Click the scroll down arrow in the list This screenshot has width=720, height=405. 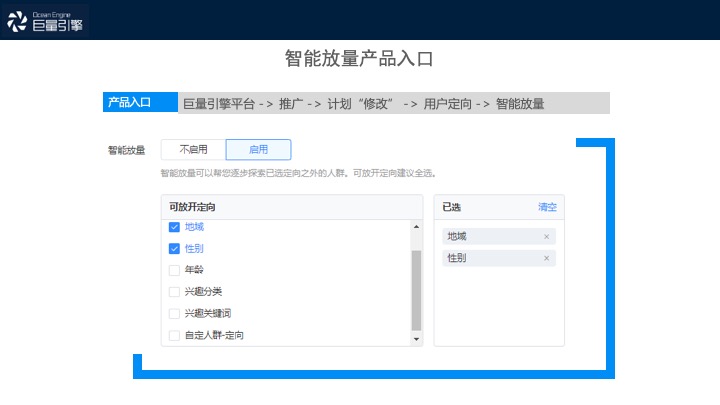(416, 339)
